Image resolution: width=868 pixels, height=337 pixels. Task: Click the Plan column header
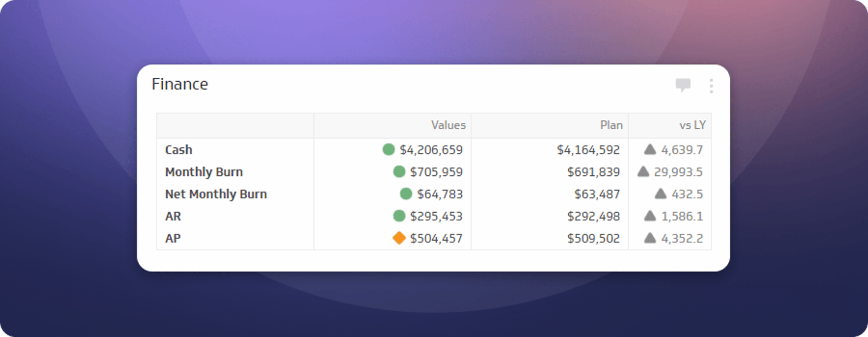[611, 125]
